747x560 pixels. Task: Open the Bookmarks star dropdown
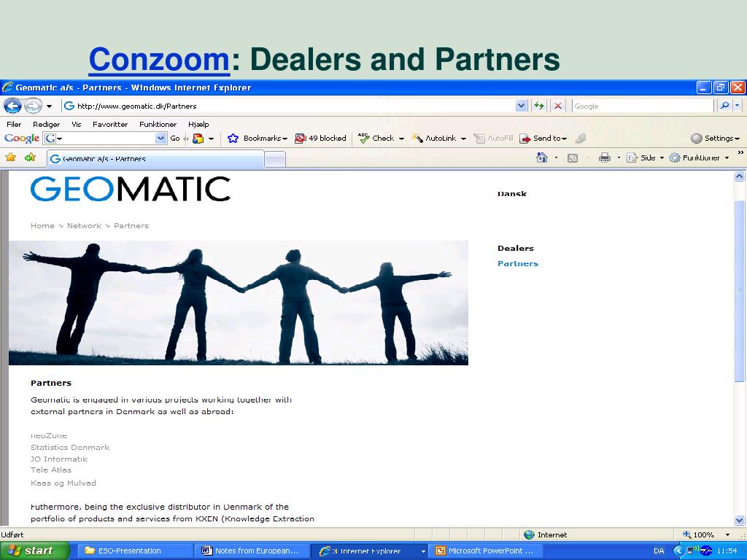(258, 138)
